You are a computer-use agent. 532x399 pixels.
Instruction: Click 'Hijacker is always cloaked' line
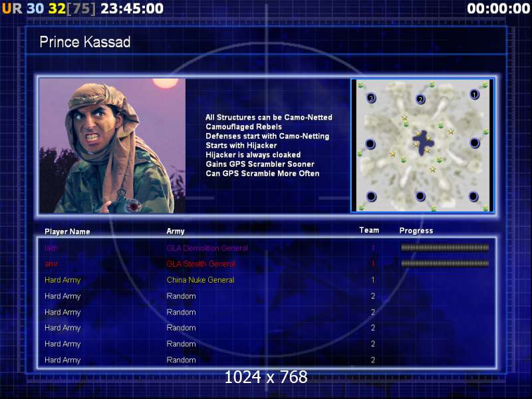[x=253, y=155]
